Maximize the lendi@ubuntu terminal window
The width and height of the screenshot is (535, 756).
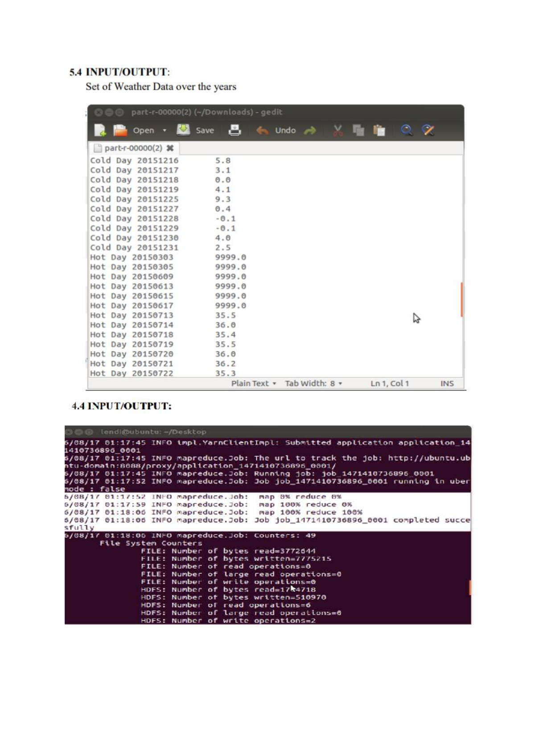(x=89, y=432)
